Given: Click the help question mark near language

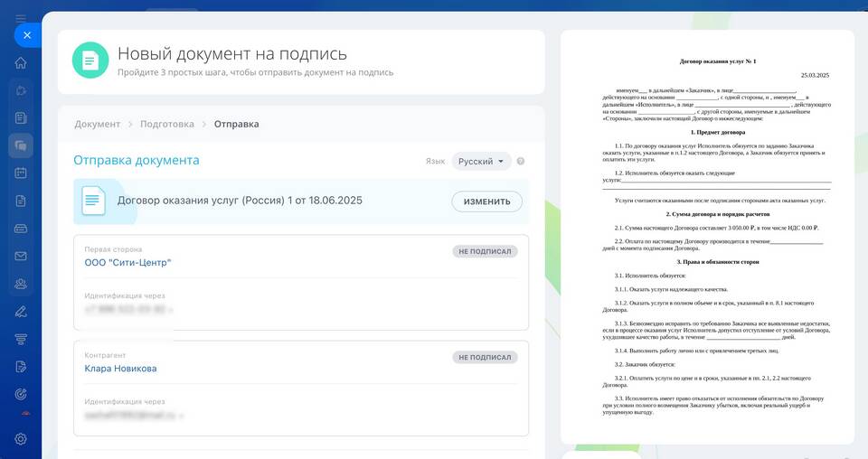Looking at the screenshot, I should point(521,162).
